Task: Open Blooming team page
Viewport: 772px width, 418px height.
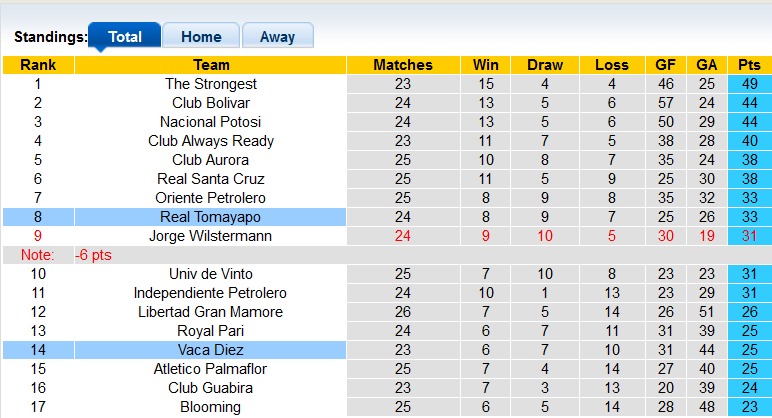Action: [x=211, y=407]
